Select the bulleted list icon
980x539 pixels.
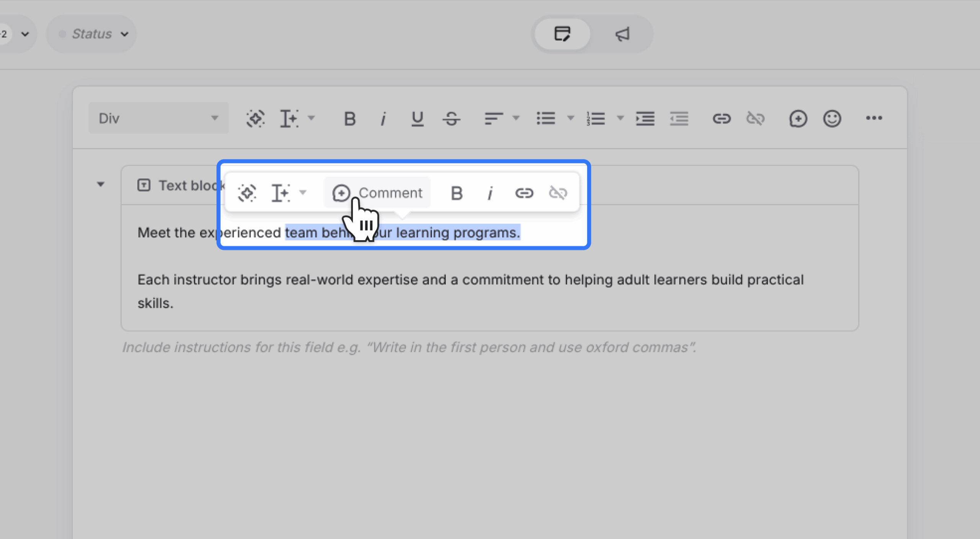[x=546, y=118]
